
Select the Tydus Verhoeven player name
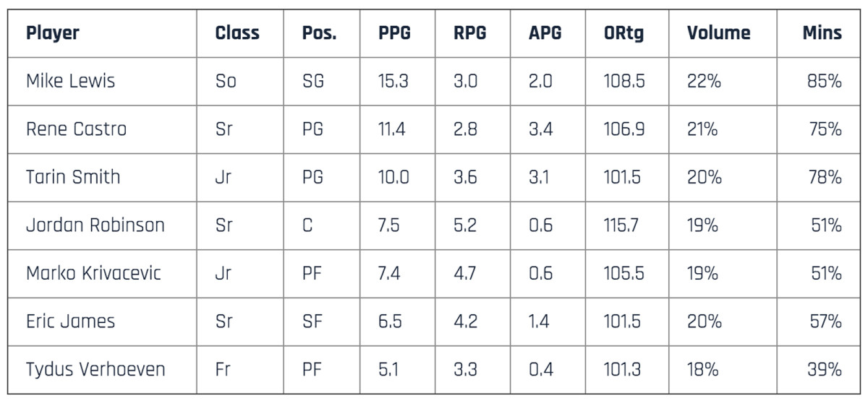coord(95,370)
